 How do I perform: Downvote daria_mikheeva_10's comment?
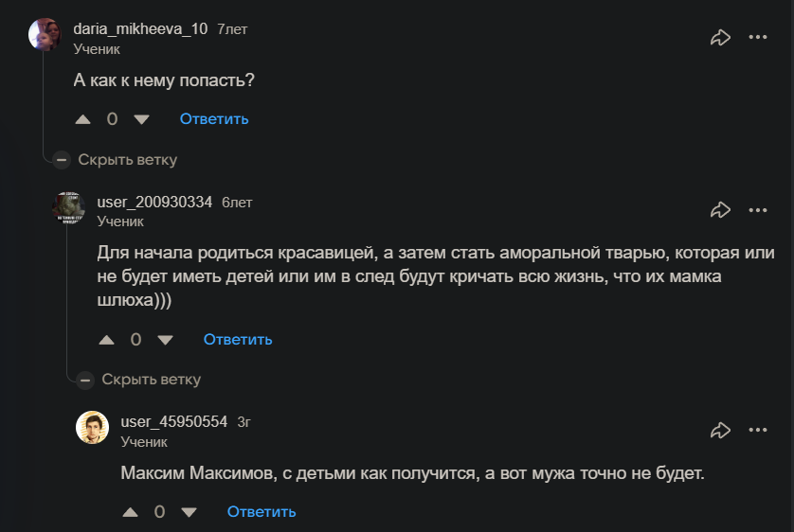(142, 119)
